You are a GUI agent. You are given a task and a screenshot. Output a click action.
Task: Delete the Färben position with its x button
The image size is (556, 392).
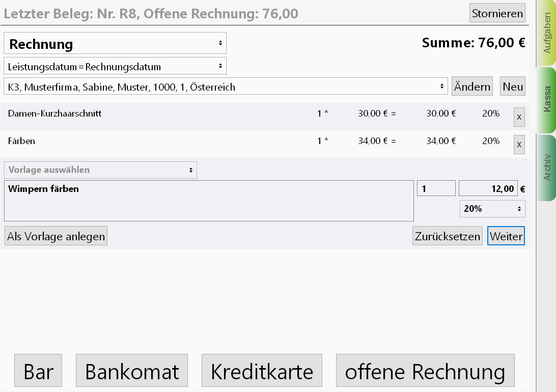tap(519, 144)
